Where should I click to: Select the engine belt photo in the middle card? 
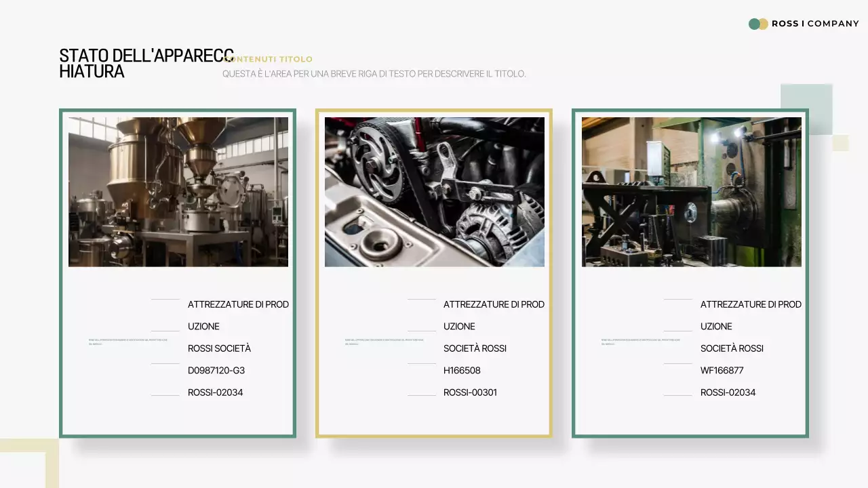pos(434,190)
